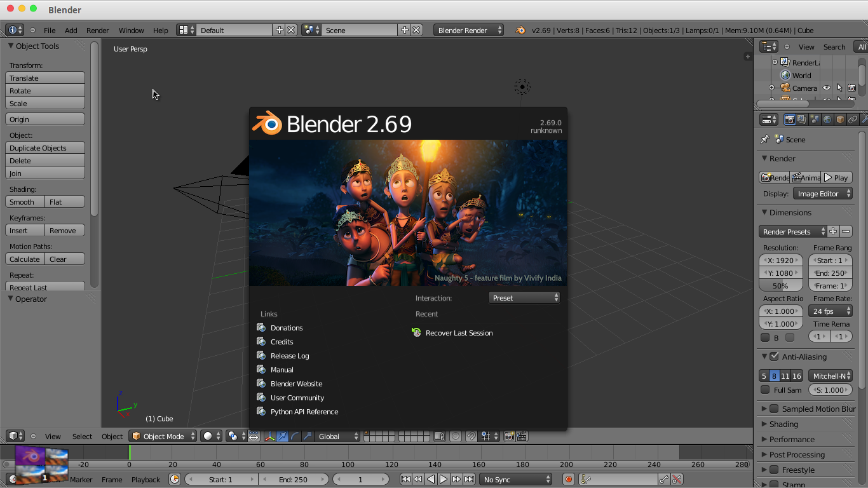
Task: Open the Render menu in top bar
Action: click(x=98, y=30)
